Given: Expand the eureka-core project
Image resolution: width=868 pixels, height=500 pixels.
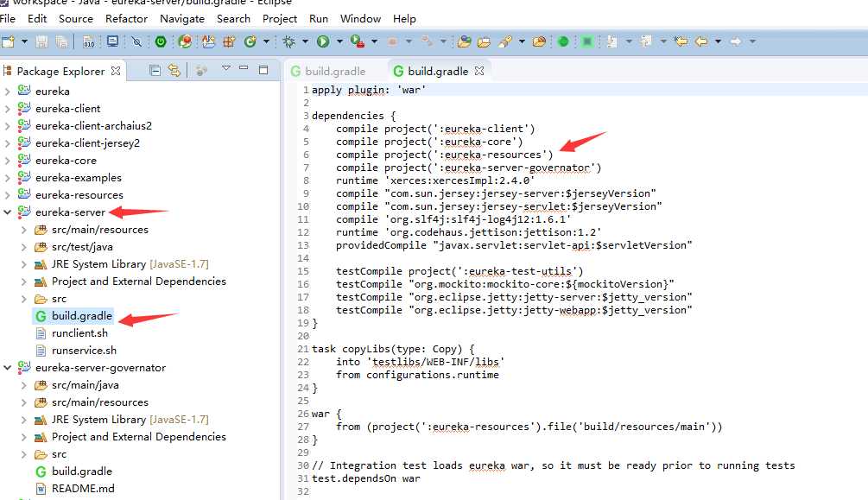Looking at the screenshot, I should pos(7,161).
